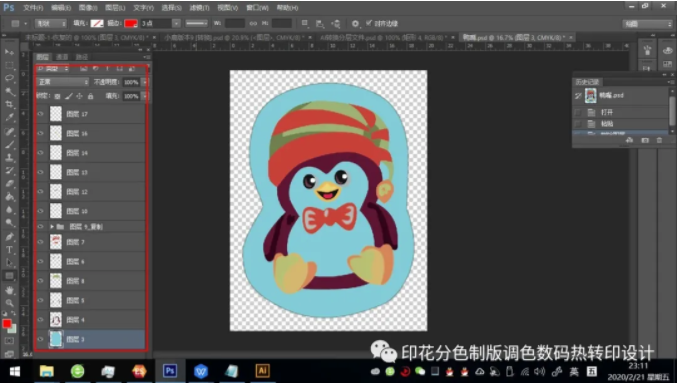This screenshot has width=678, height=383.
Task: Hide layer 图层 16
Action: 41,134
